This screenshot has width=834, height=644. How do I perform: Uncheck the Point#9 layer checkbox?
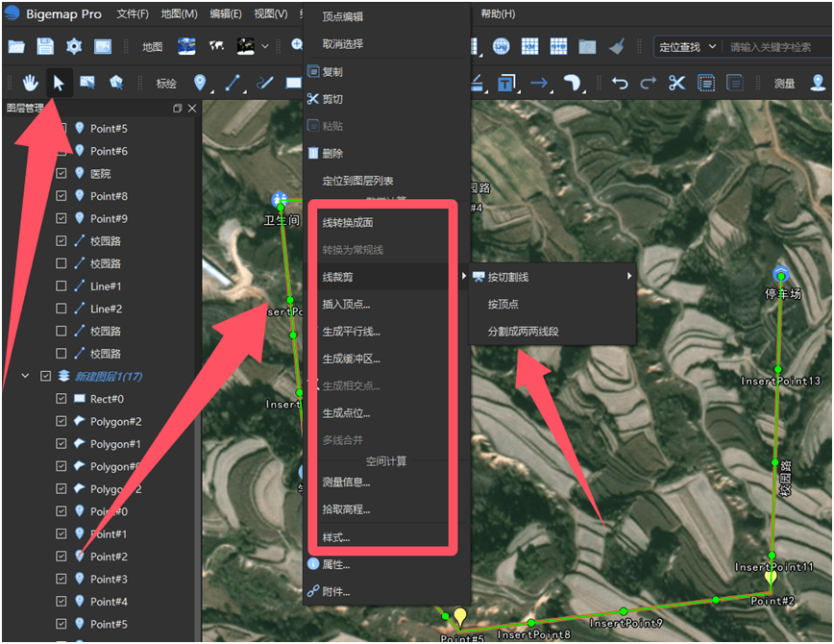click(61, 218)
